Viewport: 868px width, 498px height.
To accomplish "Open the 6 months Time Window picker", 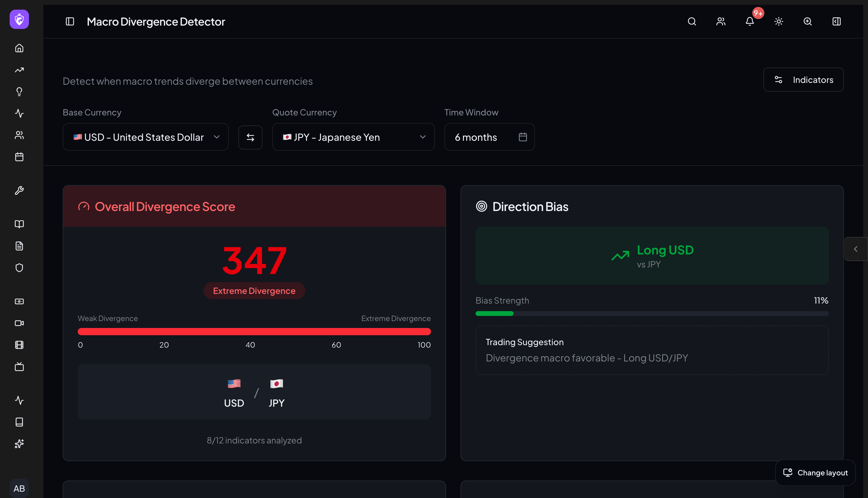I will (x=489, y=137).
